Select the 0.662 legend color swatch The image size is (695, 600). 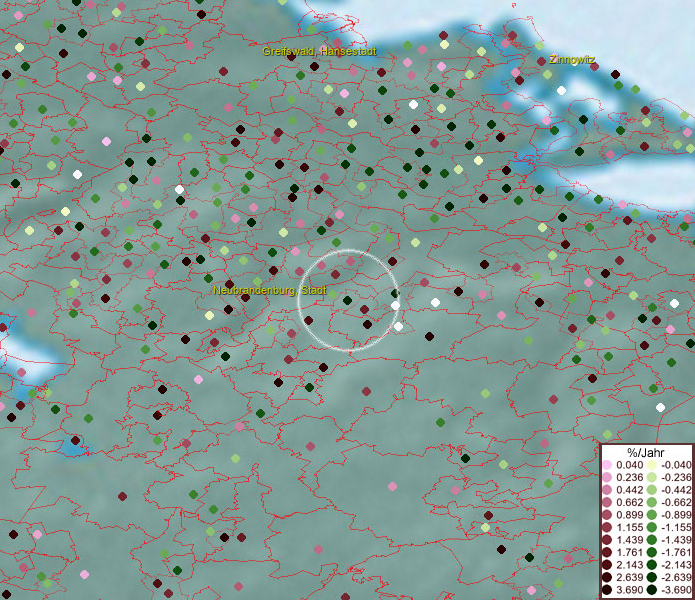tap(607, 503)
